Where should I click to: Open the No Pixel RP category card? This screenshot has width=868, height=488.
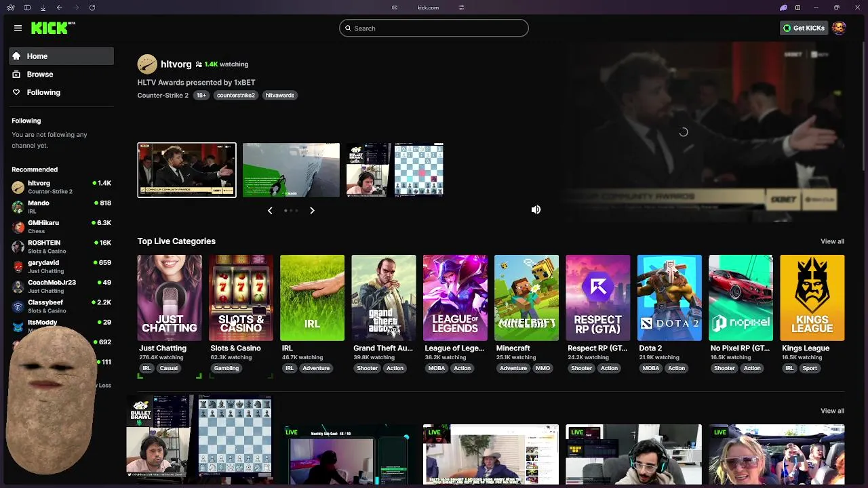(x=741, y=298)
